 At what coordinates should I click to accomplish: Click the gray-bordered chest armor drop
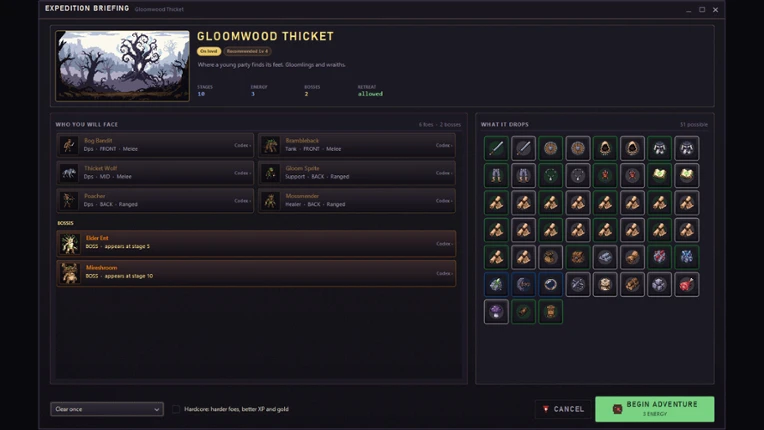point(687,148)
